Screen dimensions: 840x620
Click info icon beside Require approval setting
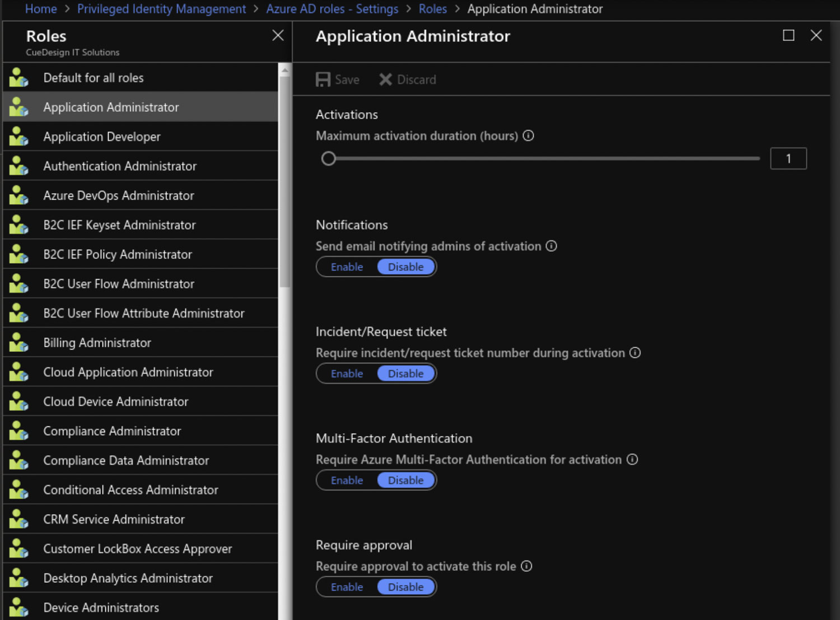tap(526, 566)
